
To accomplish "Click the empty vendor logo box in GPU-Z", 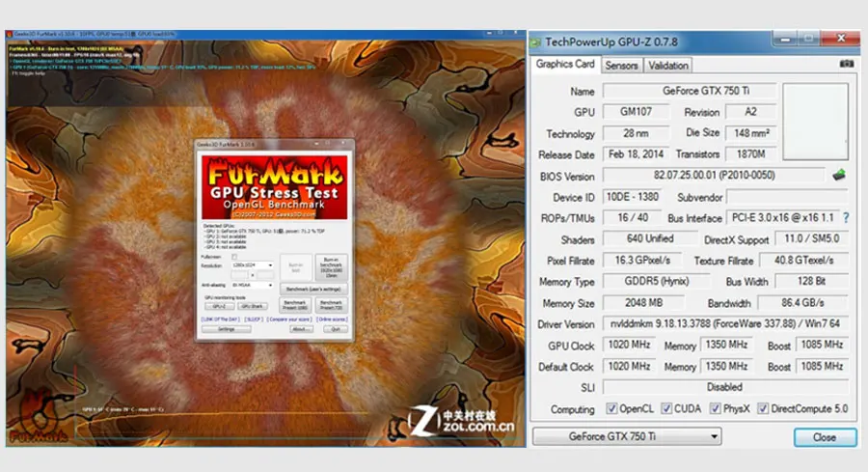I will 815,122.
